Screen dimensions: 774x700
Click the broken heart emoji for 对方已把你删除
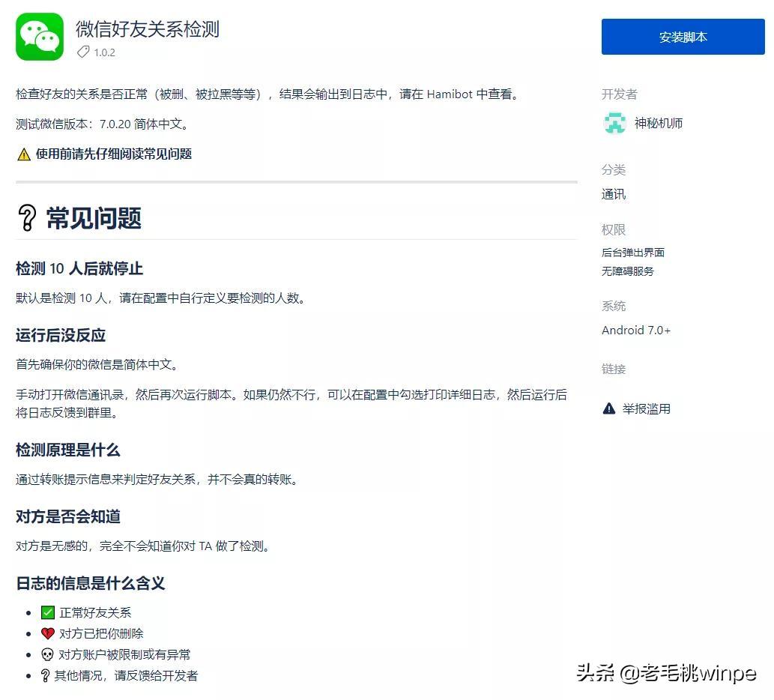point(46,633)
